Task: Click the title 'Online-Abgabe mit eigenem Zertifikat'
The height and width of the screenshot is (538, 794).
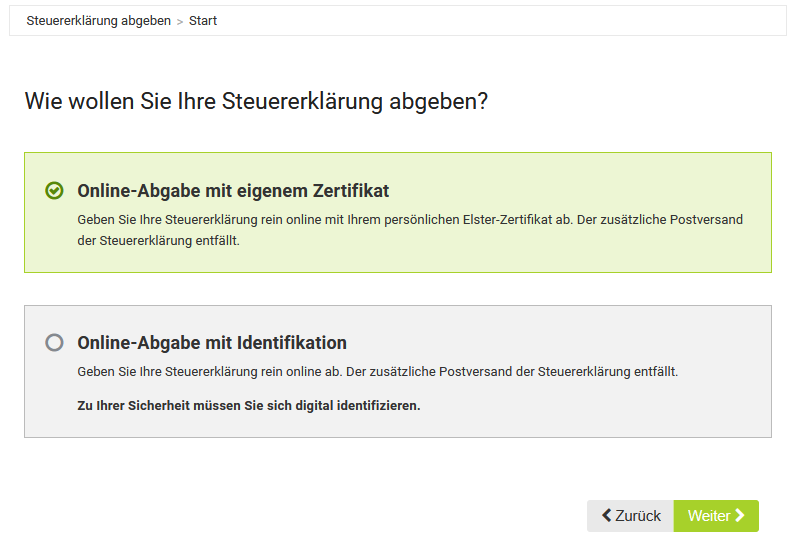Action: [x=233, y=190]
